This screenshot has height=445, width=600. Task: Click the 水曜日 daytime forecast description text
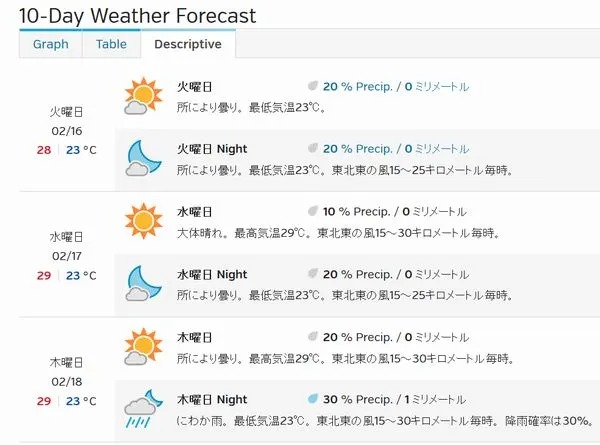(x=339, y=233)
